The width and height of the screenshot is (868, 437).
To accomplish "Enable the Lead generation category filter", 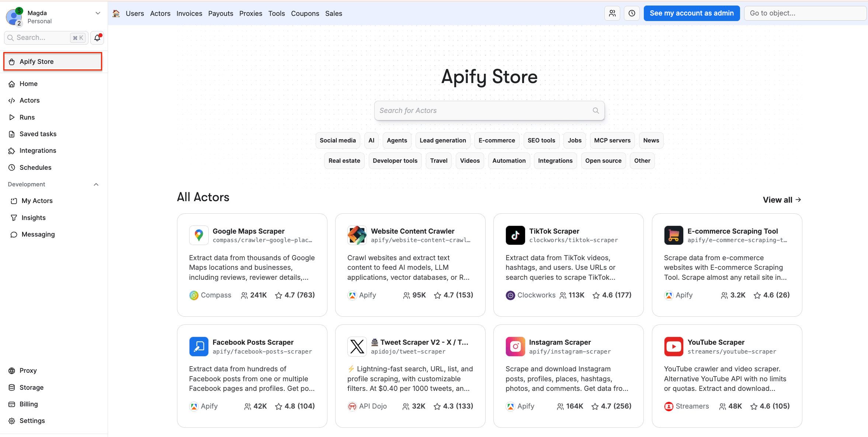I will (442, 140).
